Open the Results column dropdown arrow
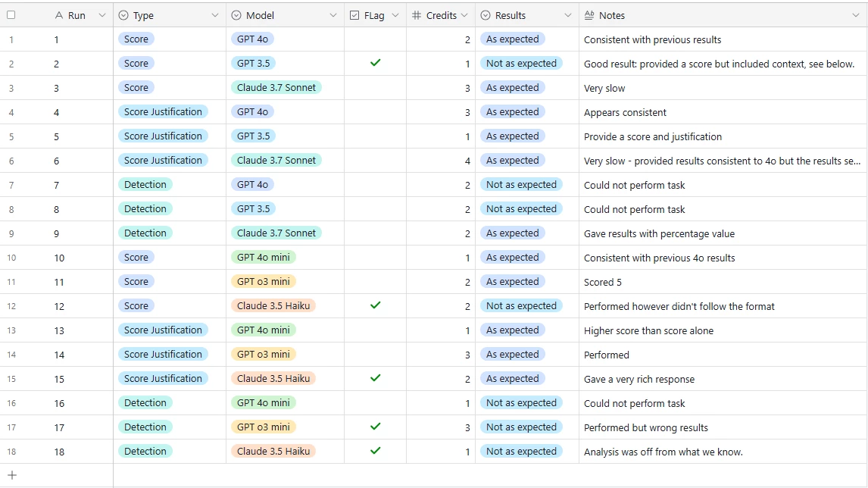 pyautogui.click(x=568, y=15)
